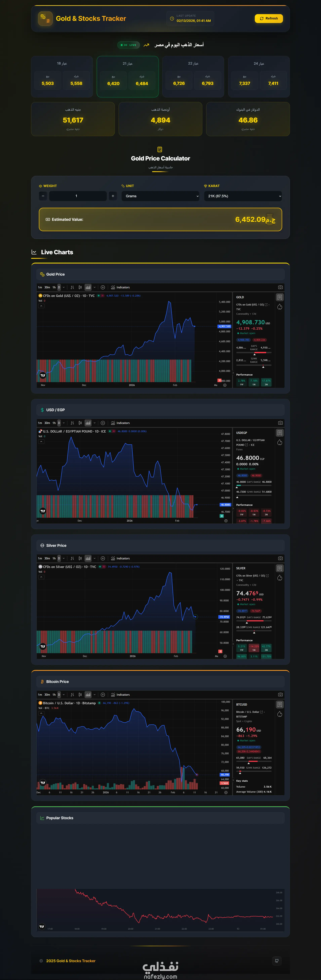The height and width of the screenshot is (980, 321).
Task: Switch Bitcoin chart to bars style
Action: 72,694
